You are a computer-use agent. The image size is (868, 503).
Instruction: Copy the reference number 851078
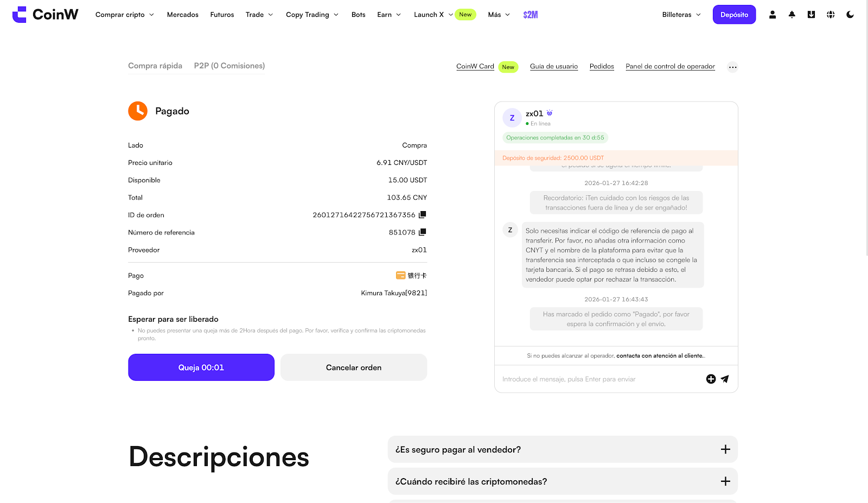(x=423, y=232)
